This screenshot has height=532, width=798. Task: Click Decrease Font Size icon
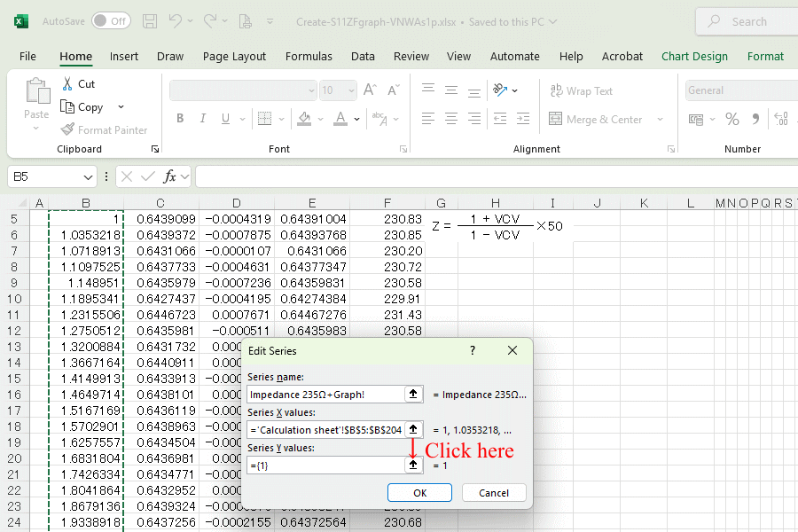tap(394, 90)
